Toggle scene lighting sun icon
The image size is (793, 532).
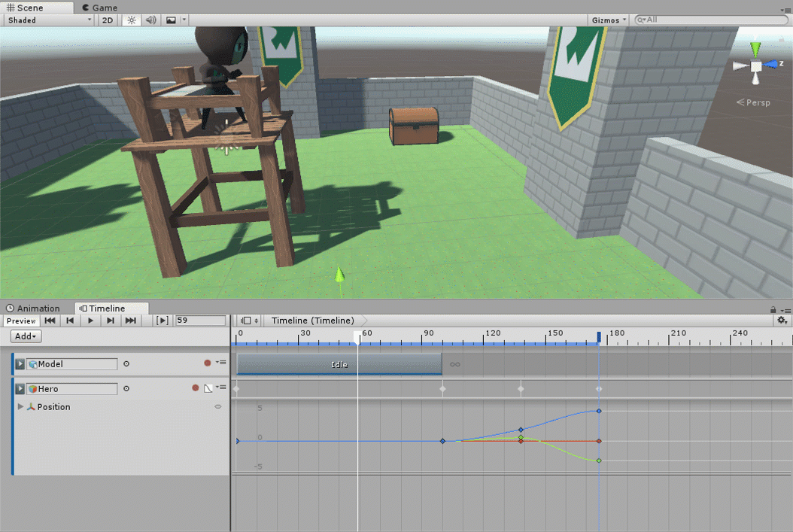(132, 20)
